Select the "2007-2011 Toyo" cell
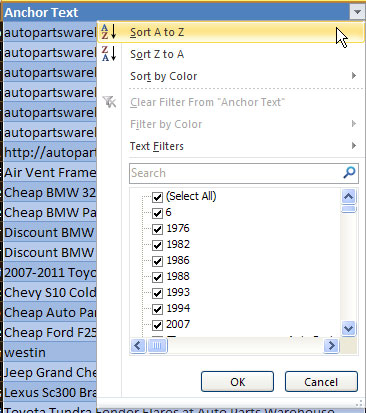This screenshot has height=413, width=366. [50, 273]
